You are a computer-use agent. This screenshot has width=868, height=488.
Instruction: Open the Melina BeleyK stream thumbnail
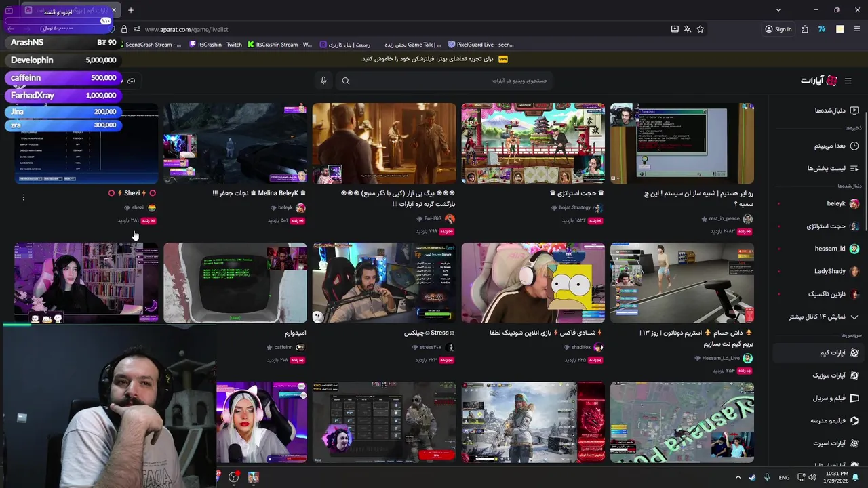[x=235, y=143]
